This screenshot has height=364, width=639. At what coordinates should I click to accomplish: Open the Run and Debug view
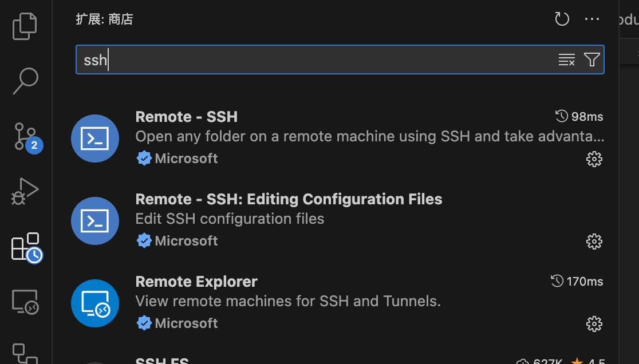coord(25,191)
